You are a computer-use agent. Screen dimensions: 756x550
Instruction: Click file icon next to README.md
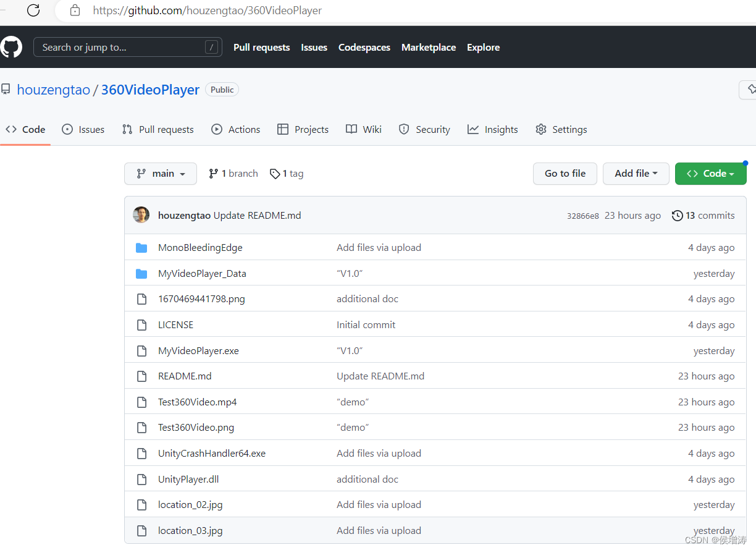pyautogui.click(x=141, y=376)
